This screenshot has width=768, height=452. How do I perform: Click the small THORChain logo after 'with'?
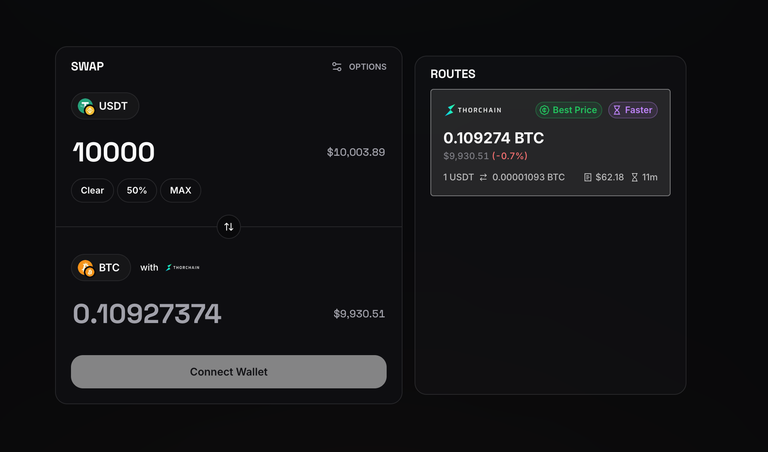pos(183,267)
